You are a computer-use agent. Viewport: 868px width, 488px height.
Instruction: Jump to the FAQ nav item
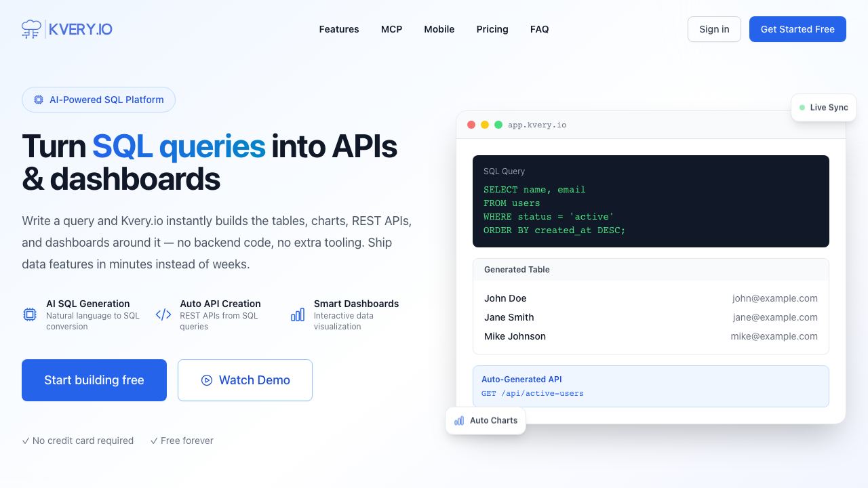[x=540, y=29]
